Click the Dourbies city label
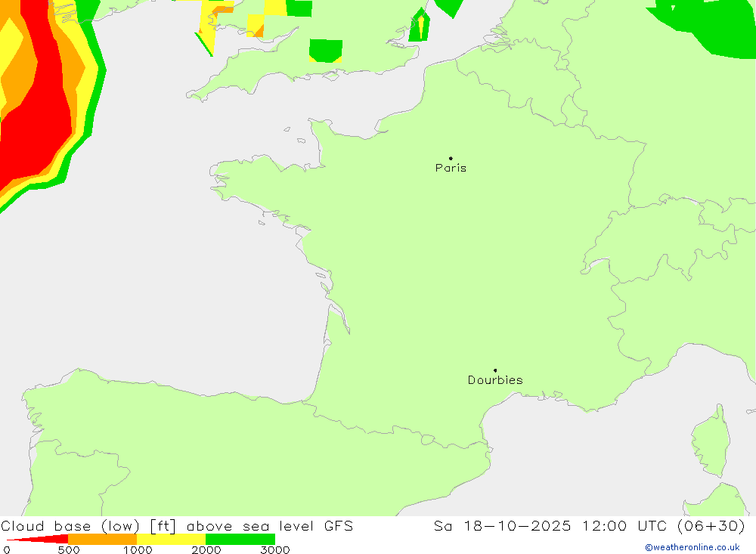 click(495, 380)
